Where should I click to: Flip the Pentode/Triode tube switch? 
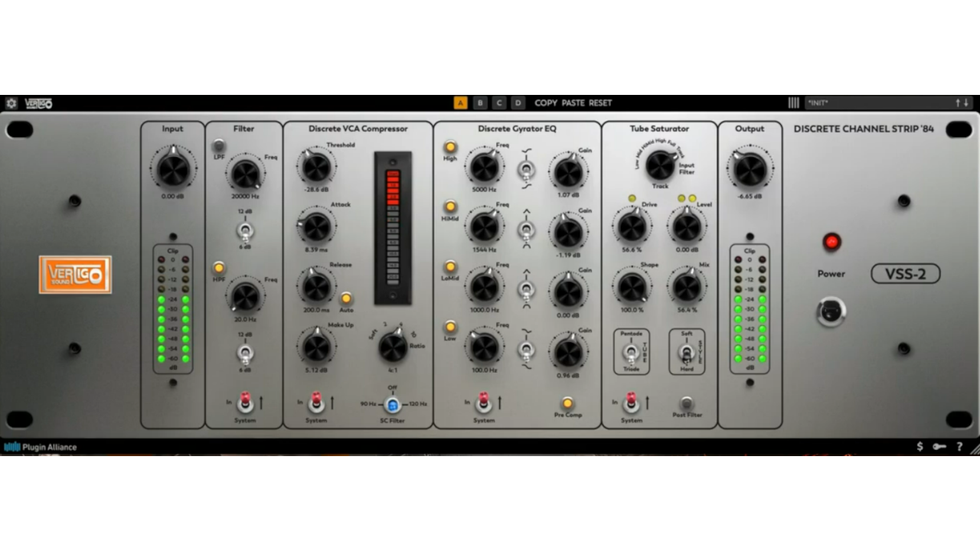point(631,353)
